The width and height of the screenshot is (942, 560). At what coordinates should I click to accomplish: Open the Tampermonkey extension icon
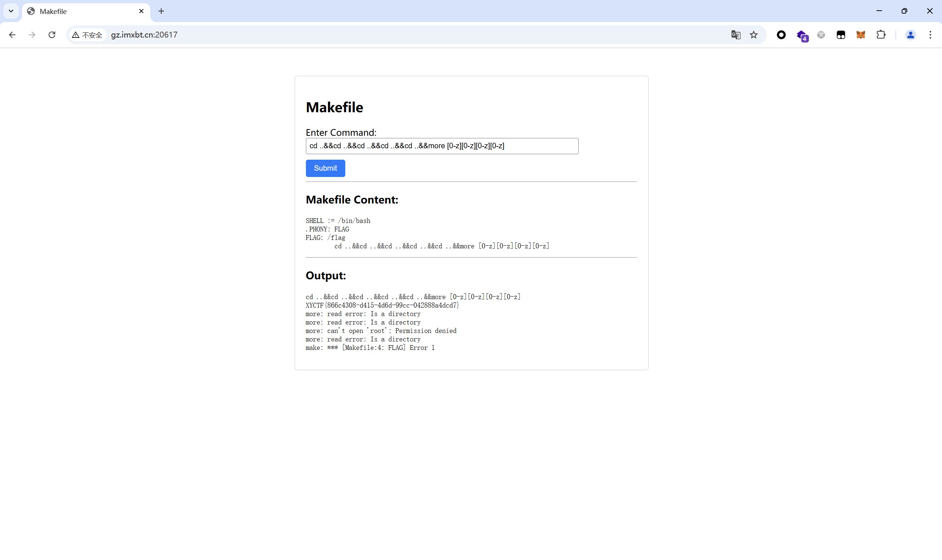[841, 35]
